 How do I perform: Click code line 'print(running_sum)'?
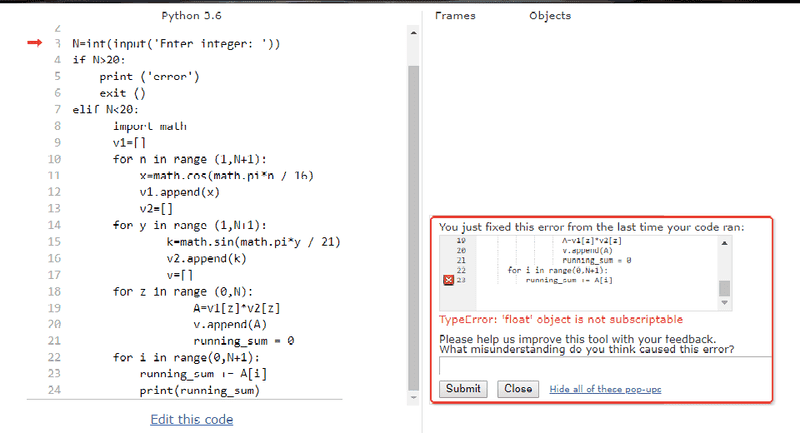[199, 391]
